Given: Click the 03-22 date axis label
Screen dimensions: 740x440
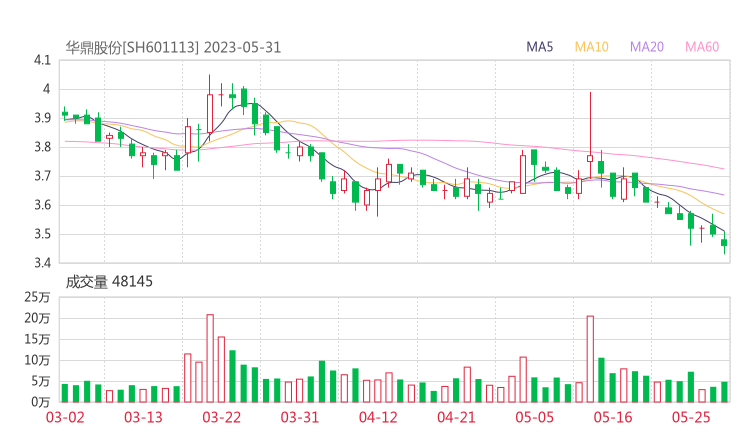Looking at the screenshot, I should 221,417.
